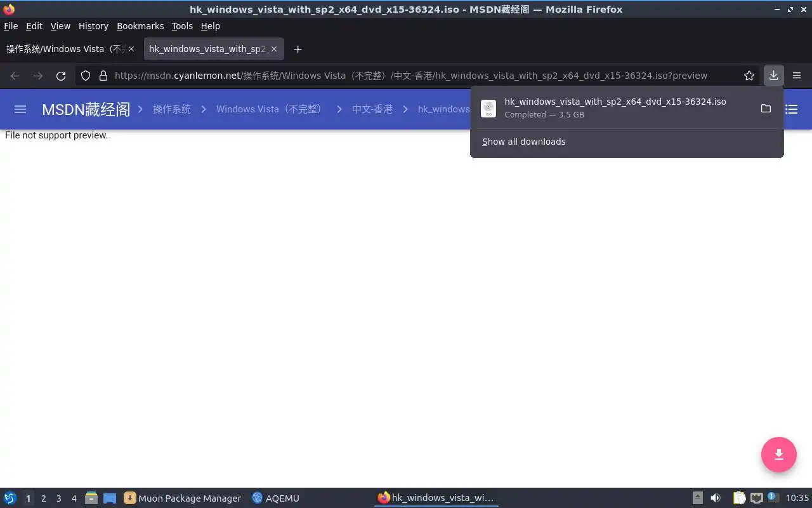Viewport: 812px width, 508px height.
Task: Click the update notifier tray icon
Action: click(x=773, y=498)
